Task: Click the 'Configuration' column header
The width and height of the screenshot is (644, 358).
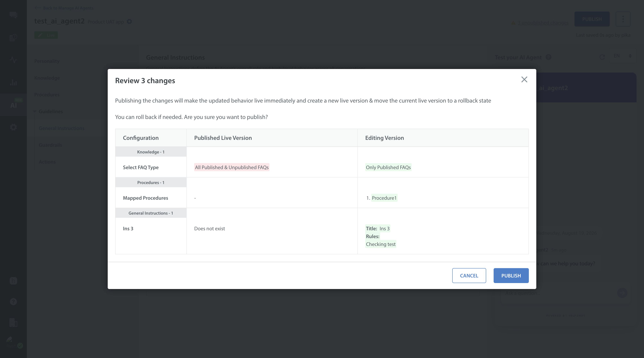Action: pyautogui.click(x=141, y=138)
